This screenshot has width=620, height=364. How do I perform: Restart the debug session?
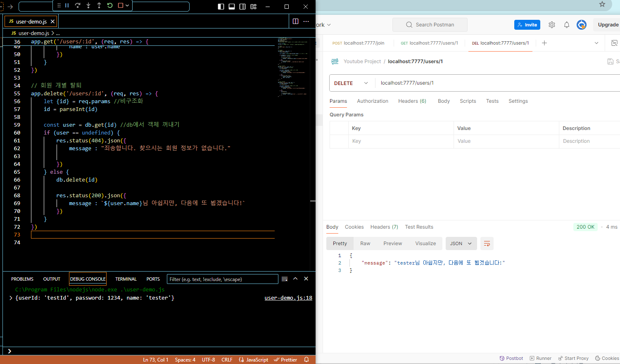pyautogui.click(x=110, y=5)
